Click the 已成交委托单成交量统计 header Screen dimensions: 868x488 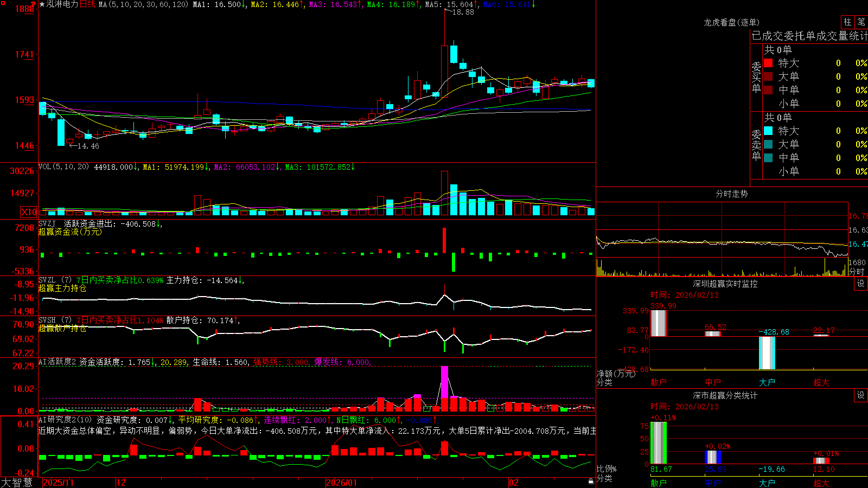coord(809,36)
